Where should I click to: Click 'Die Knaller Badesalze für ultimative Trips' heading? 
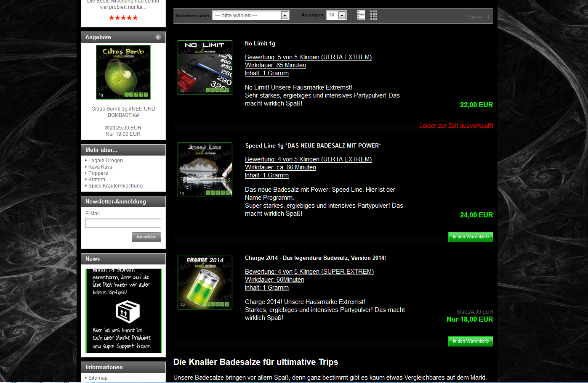click(x=256, y=362)
